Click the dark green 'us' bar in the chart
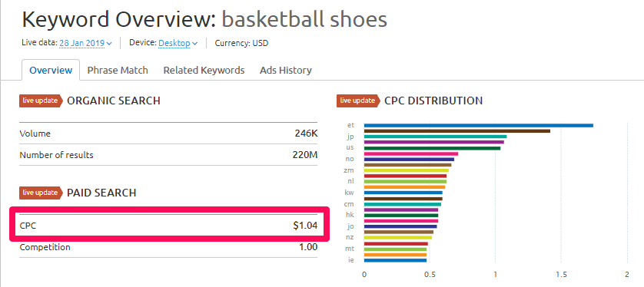The image size is (644, 287). coord(432,148)
